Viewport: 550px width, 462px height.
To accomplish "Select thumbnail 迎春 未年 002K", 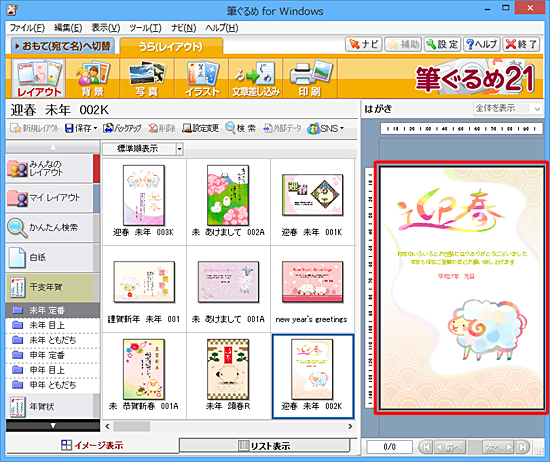I will click(313, 376).
